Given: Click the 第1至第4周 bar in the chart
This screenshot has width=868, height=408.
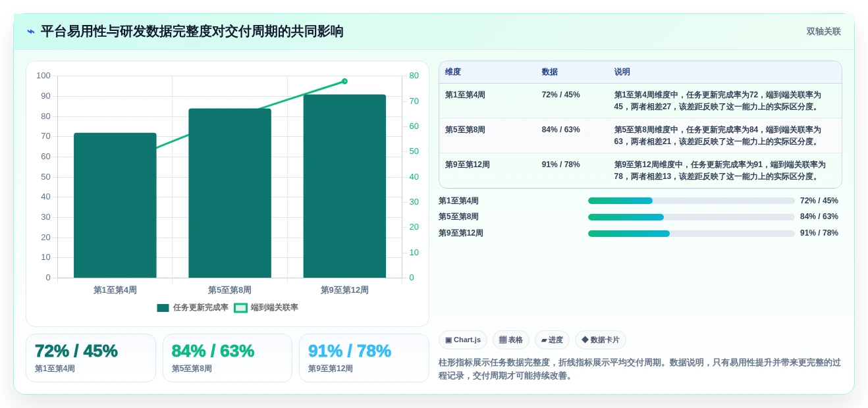Looking at the screenshot, I should point(115,205).
